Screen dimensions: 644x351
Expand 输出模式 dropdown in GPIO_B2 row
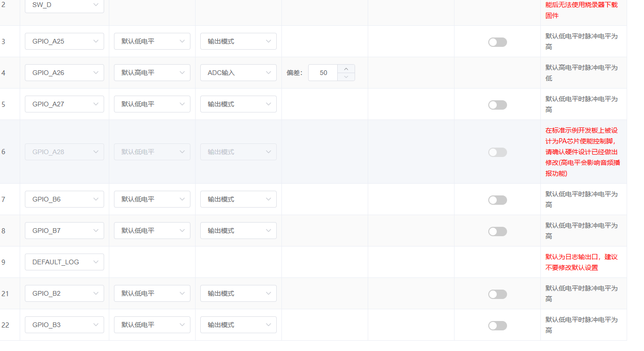pyautogui.click(x=238, y=293)
